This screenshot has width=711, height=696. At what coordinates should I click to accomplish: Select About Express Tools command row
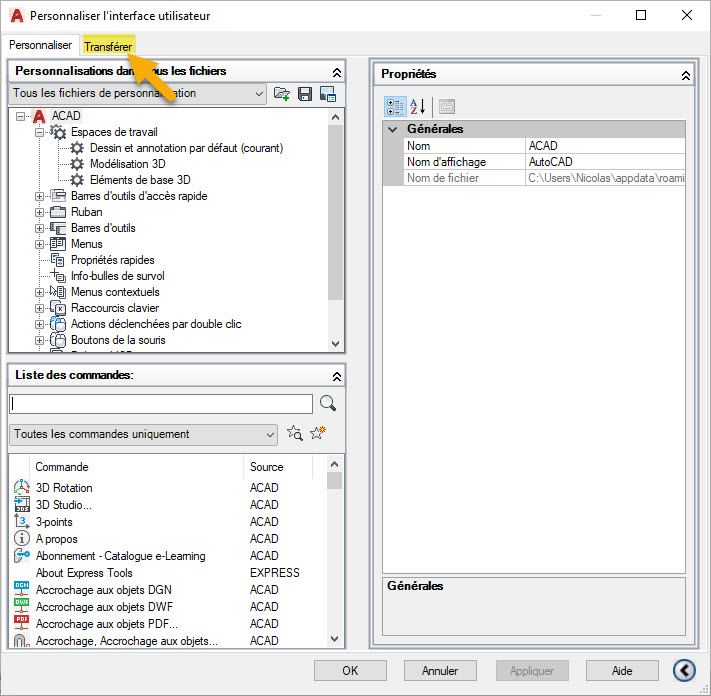pos(168,573)
